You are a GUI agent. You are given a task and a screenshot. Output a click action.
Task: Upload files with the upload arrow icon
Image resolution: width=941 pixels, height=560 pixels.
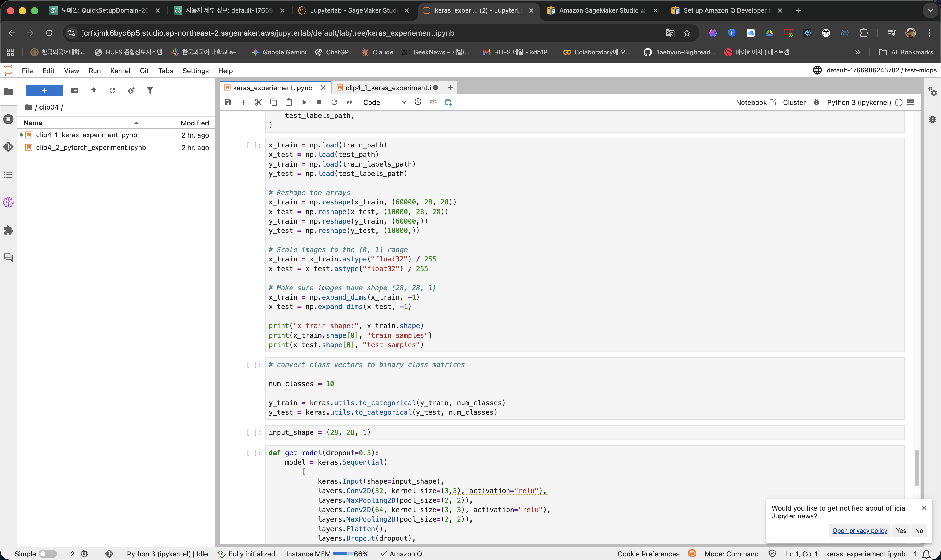(x=94, y=90)
